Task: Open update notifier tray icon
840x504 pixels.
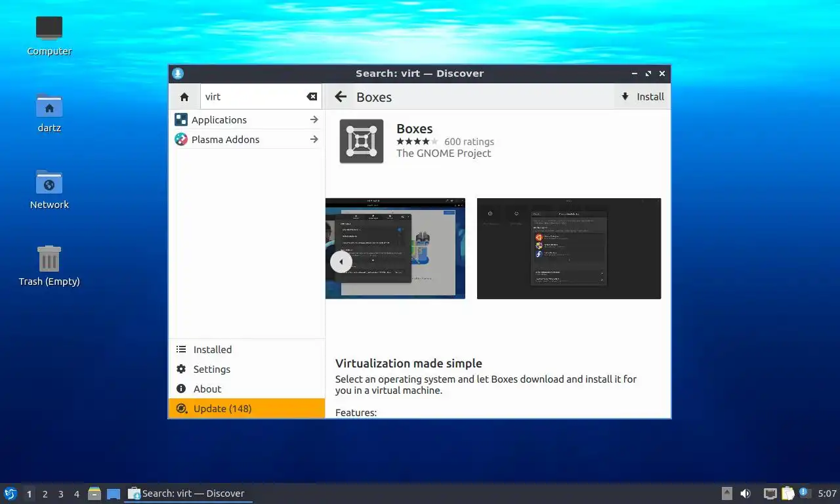Action: (x=805, y=493)
